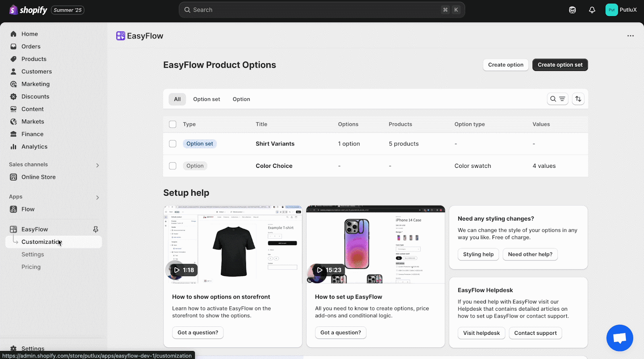The image size is (644, 359).
Task: Click the Flow app icon
Action: click(13, 209)
